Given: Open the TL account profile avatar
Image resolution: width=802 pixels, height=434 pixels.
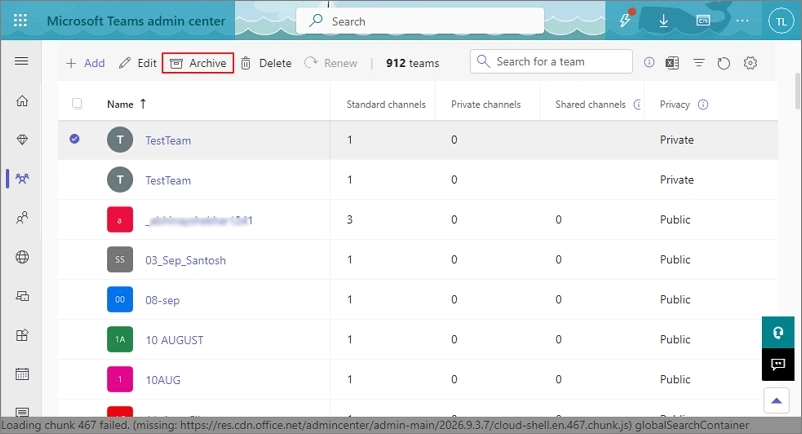Looking at the screenshot, I should click(781, 21).
